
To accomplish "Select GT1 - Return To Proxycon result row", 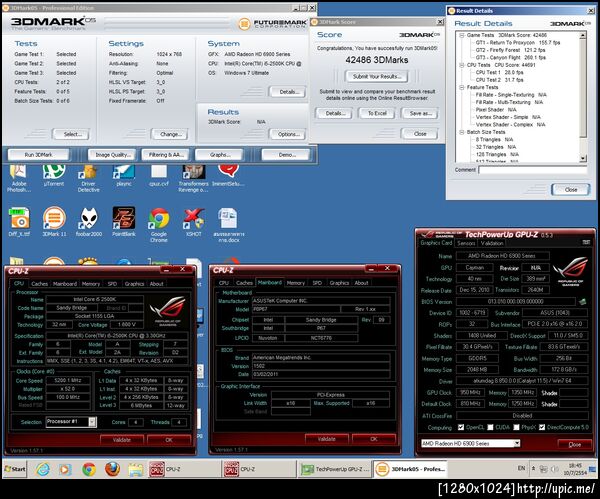I will coord(518,42).
